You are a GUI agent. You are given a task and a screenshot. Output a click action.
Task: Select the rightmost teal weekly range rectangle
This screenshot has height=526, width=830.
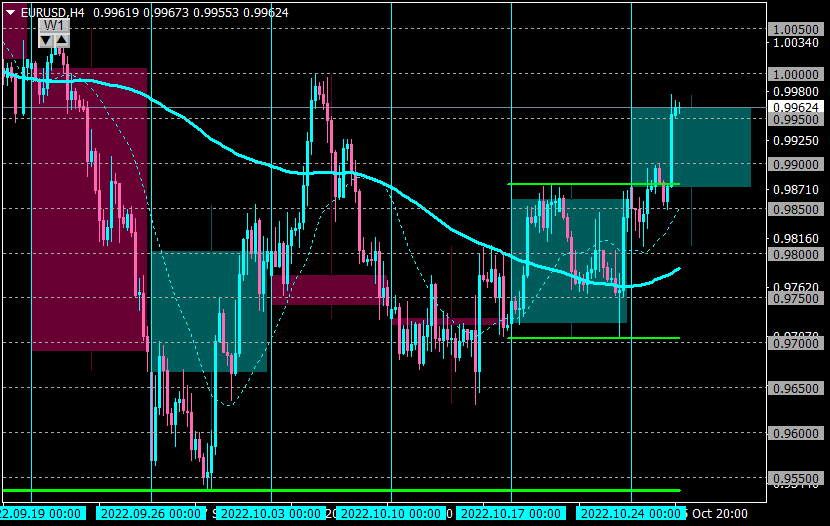tap(691, 147)
